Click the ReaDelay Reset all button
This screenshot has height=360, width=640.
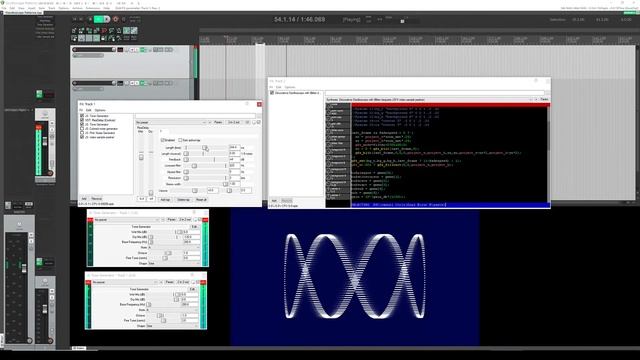coord(201,200)
